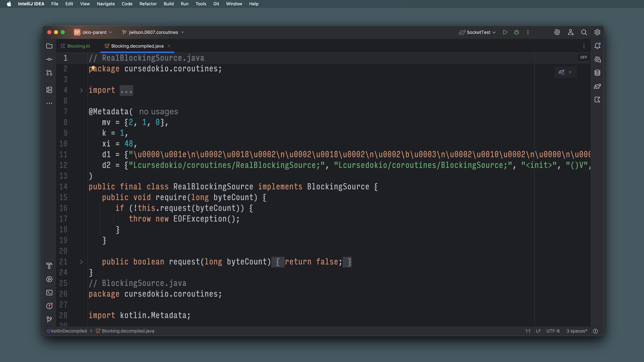Click the intention lightbulb on line 2
The image size is (644, 362).
(x=93, y=68)
